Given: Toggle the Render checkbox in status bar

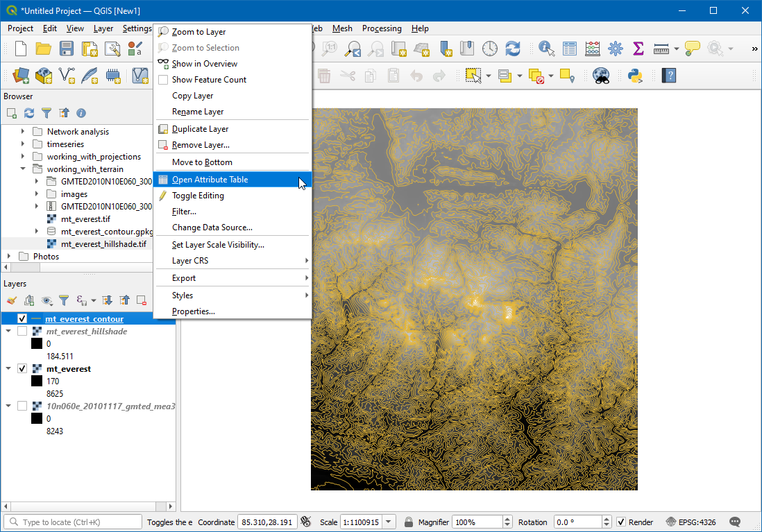Looking at the screenshot, I should coord(621,522).
